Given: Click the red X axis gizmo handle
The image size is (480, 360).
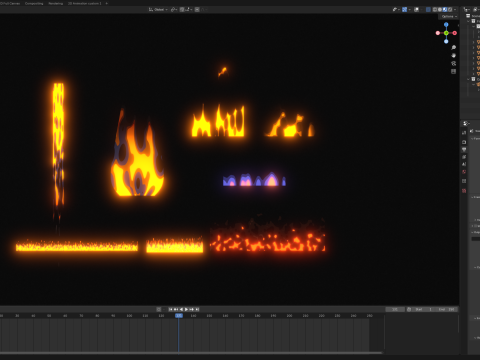Looking at the screenshot, I should (455, 33).
